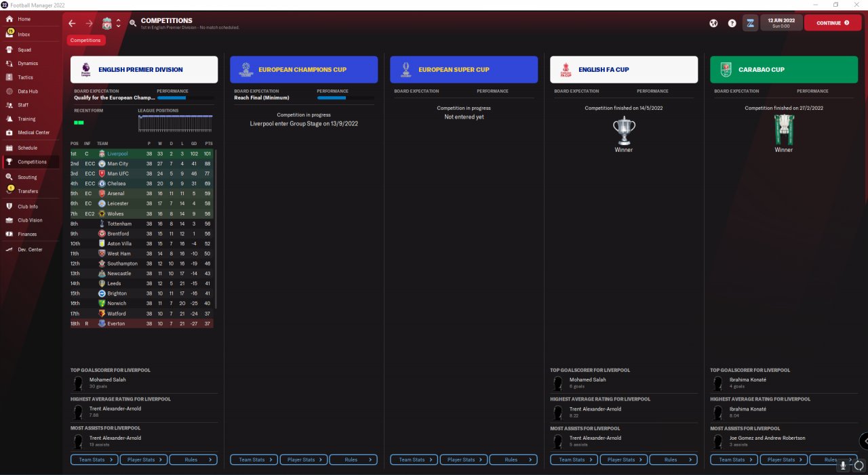Screen dimensions: 868x475
Task: Open Team Stats under English Premier Division
Action: pos(94,459)
